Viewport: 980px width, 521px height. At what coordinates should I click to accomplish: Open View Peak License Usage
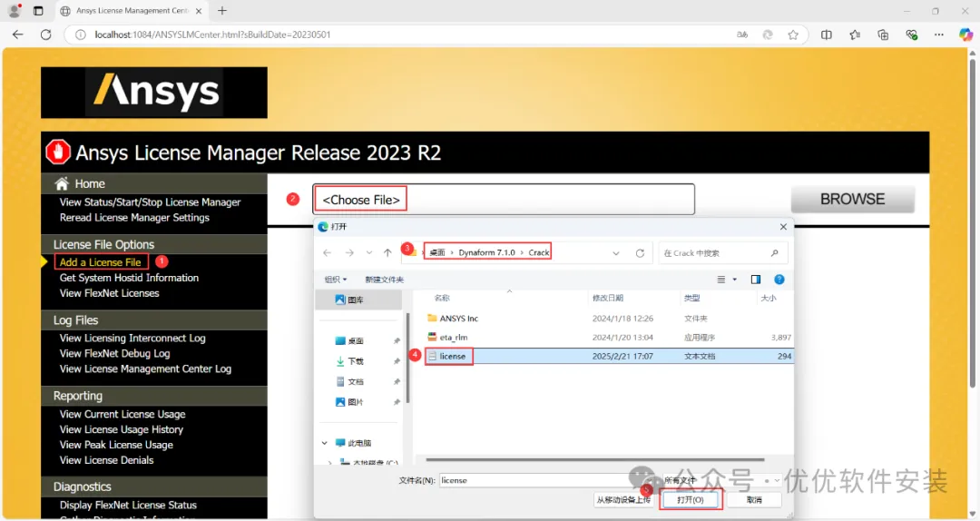point(116,446)
